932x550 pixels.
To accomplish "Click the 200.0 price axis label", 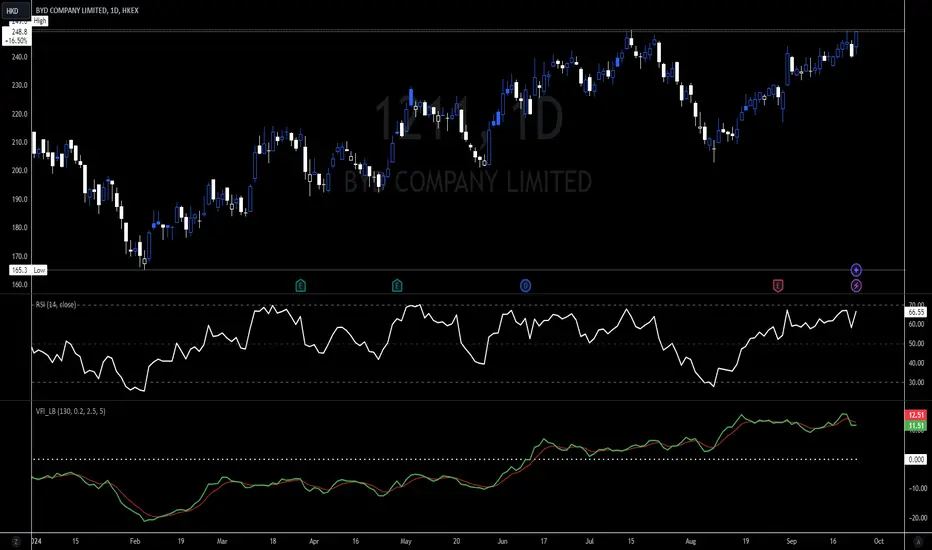I will click(x=20, y=171).
